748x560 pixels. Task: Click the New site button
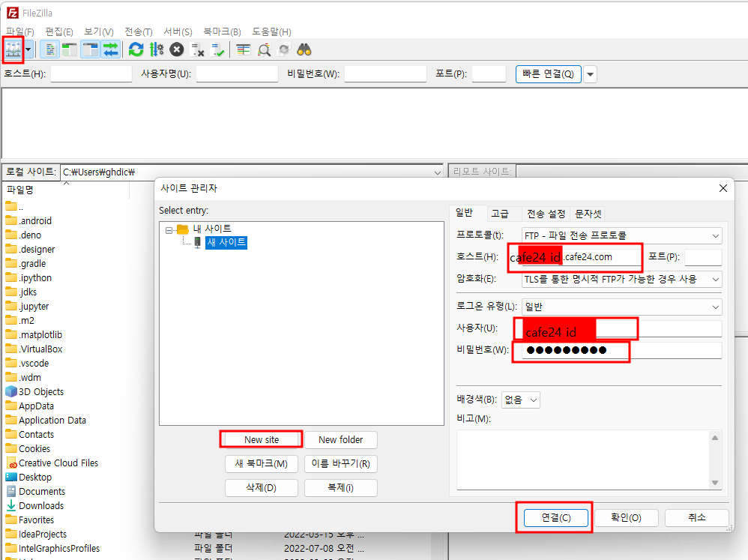[262, 439]
